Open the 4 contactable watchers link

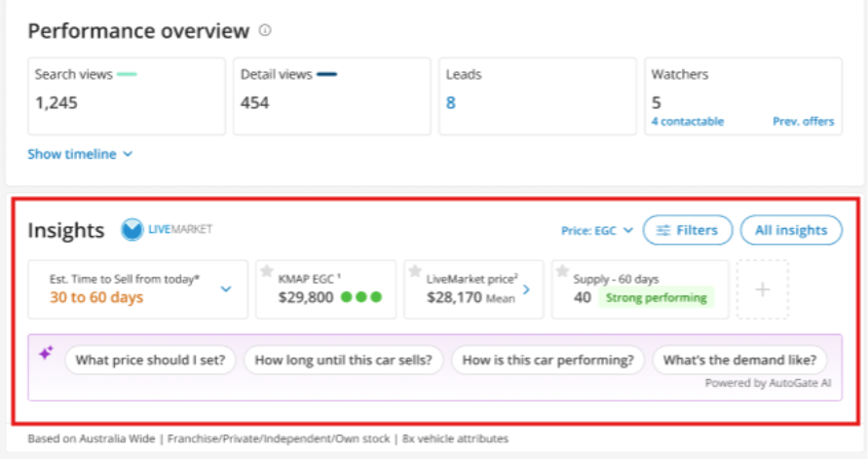pos(687,122)
